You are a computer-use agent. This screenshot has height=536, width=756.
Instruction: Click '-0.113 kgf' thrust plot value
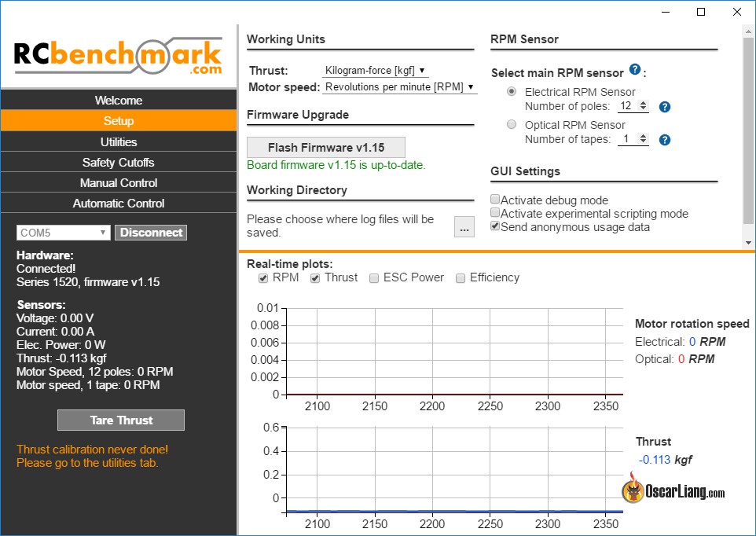point(666,460)
